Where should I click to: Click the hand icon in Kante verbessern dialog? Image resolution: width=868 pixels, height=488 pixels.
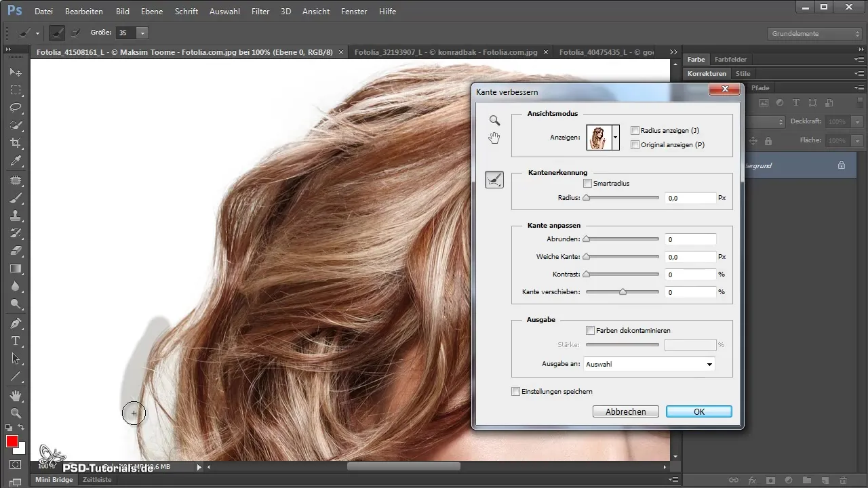tap(495, 138)
